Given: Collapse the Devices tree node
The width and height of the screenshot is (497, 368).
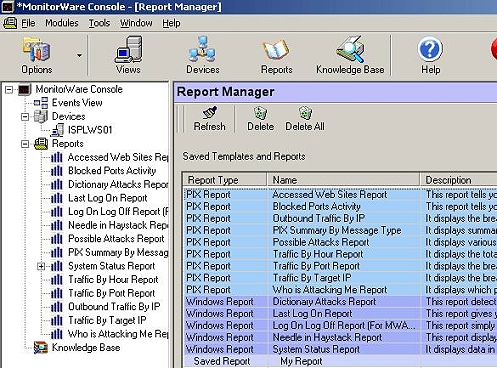Looking at the screenshot, I should click(x=25, y=117).
